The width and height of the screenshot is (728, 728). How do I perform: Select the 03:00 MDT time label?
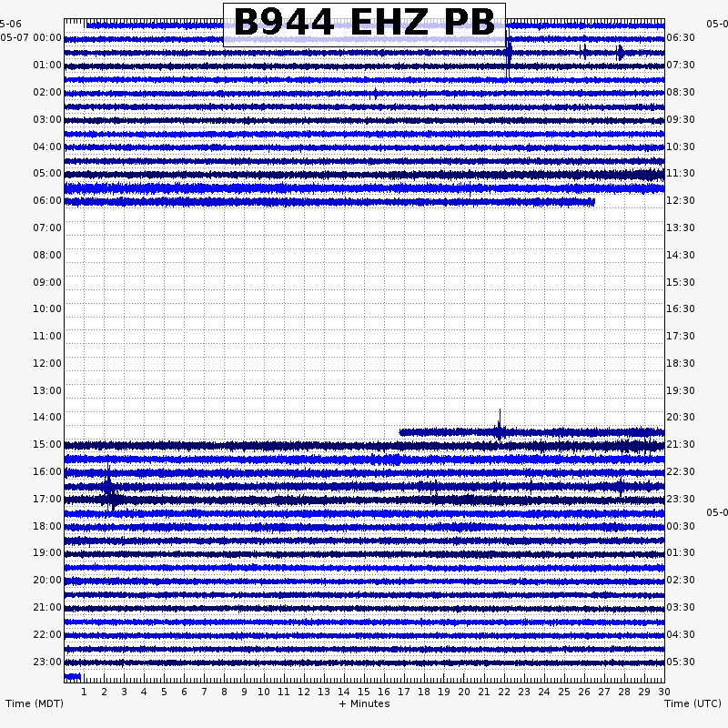(x=47, y=120)
